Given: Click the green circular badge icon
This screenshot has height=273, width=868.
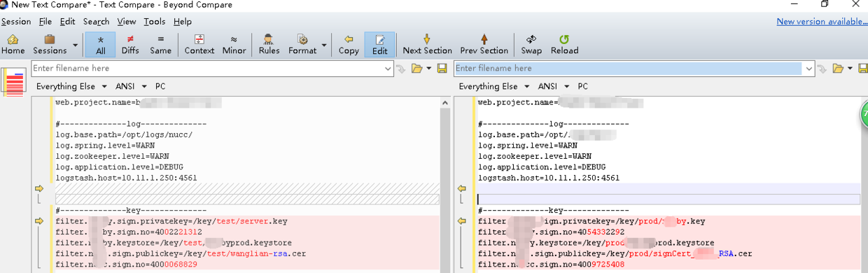Looking at the screenshot, I should pos(864,113).
